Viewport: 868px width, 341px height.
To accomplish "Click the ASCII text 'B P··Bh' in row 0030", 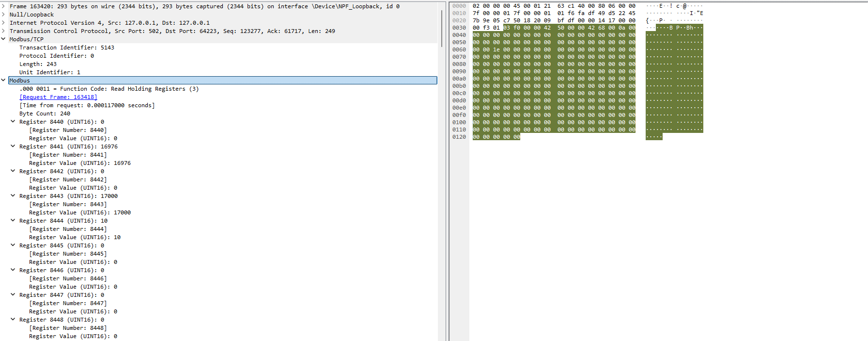I will click(682, 28).
